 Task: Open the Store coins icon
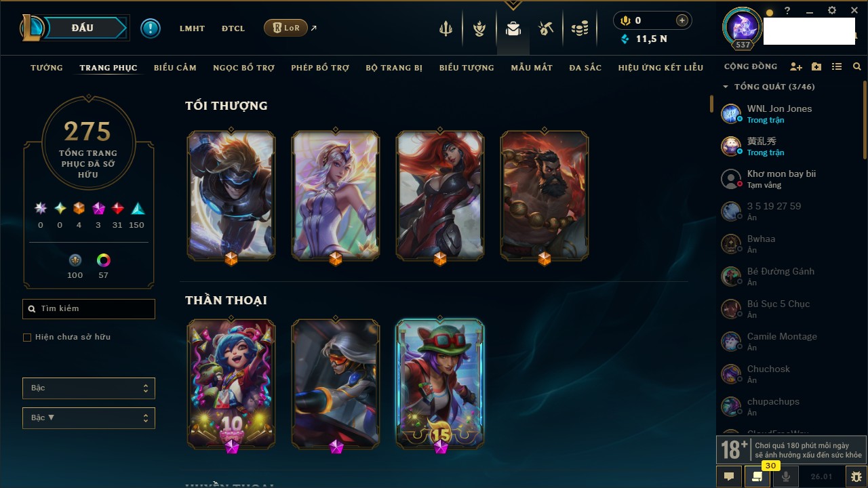click(579, 29)
